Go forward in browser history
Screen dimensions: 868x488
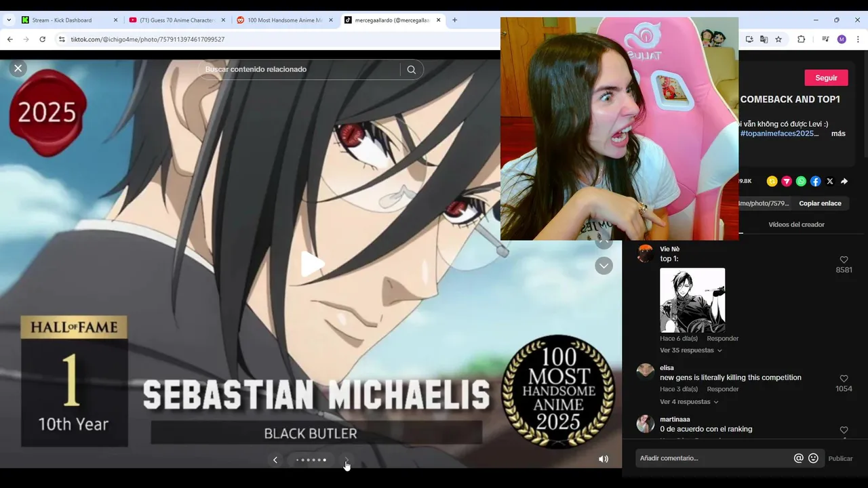click(x=26, y=39)
